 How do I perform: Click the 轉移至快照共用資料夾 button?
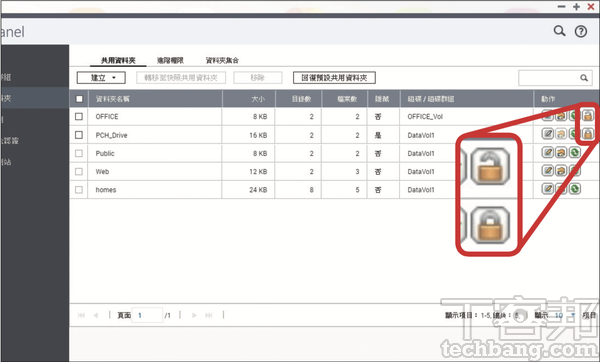(181, 78)
